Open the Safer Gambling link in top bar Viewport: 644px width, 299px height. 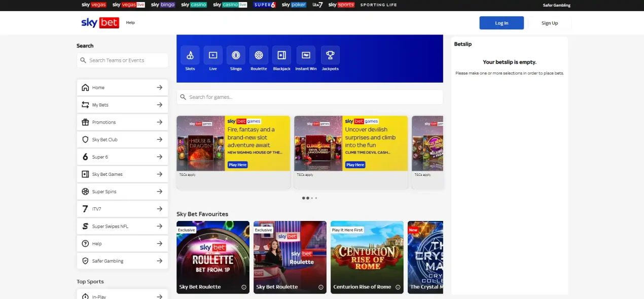tap(556, 5)
